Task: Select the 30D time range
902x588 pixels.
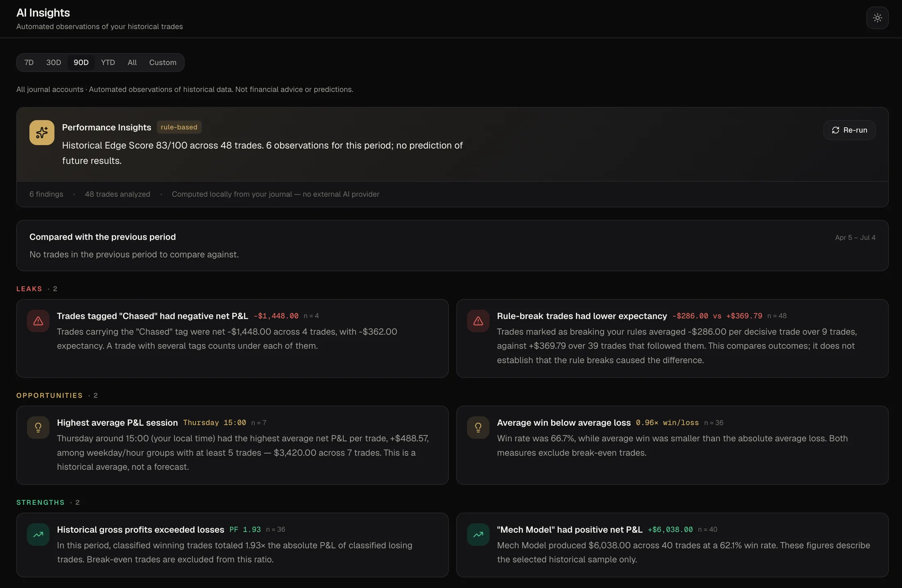Action: coord(54,62)
